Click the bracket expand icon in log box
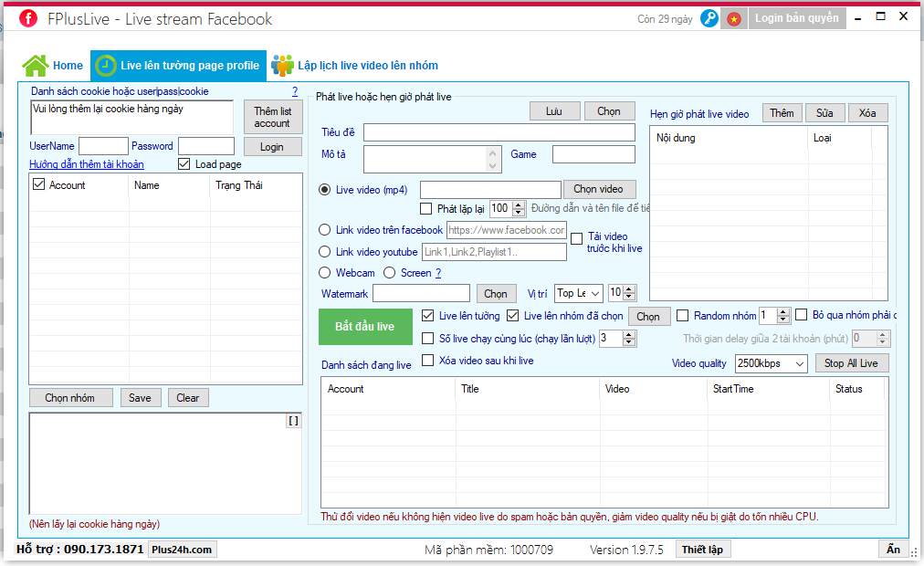This screenshot has height=566, width=924. pyautogui.click(x=293, y=421)
